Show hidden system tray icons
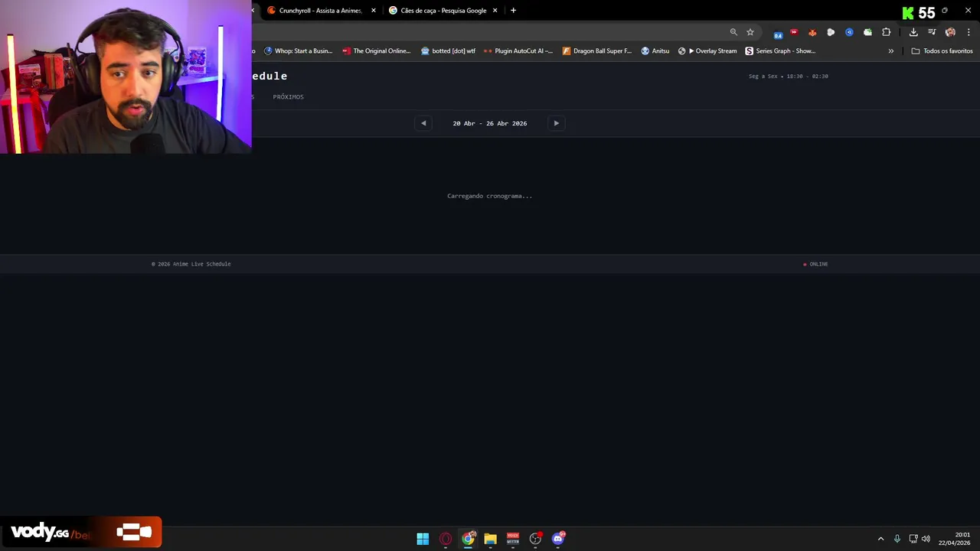Image resolution: width=980 pixels, height=551 pixels. (x=880, y=539)
